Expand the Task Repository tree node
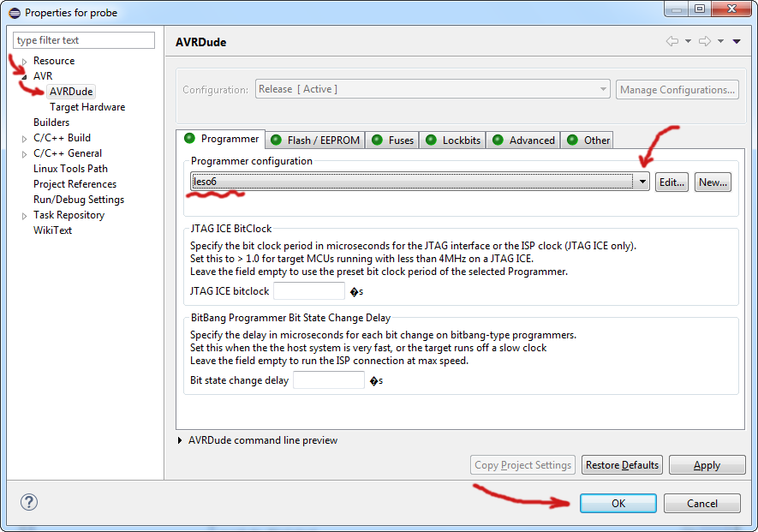758x532 pixels. tap(24, 216)
